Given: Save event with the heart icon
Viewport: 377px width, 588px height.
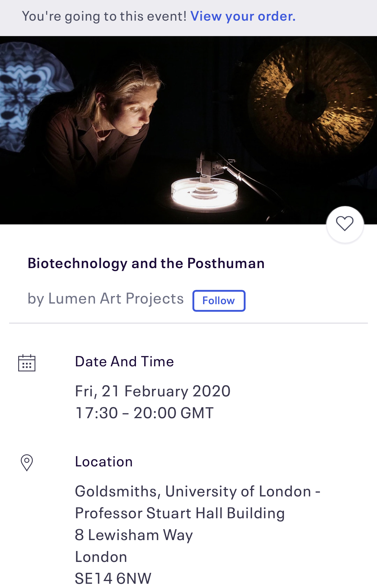Looking at the screenshot, I should pyautogui.click(x=345, y=224).
